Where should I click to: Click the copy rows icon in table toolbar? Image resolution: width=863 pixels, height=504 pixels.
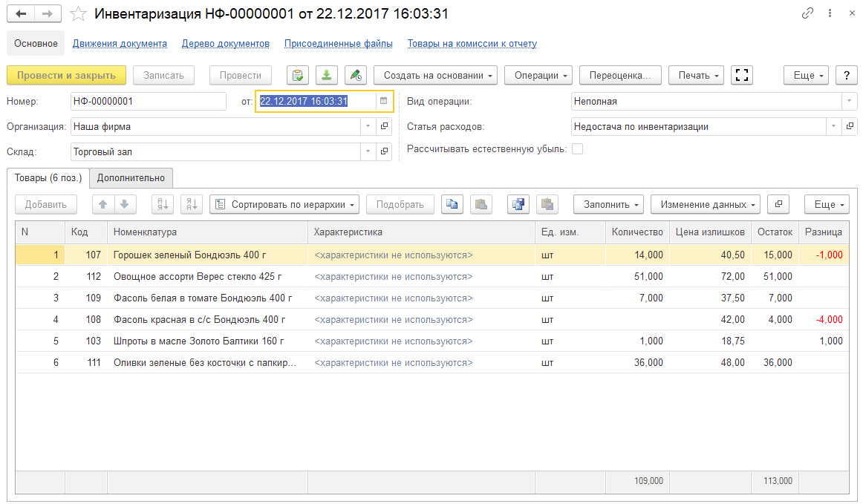click(x=451, y=204)
